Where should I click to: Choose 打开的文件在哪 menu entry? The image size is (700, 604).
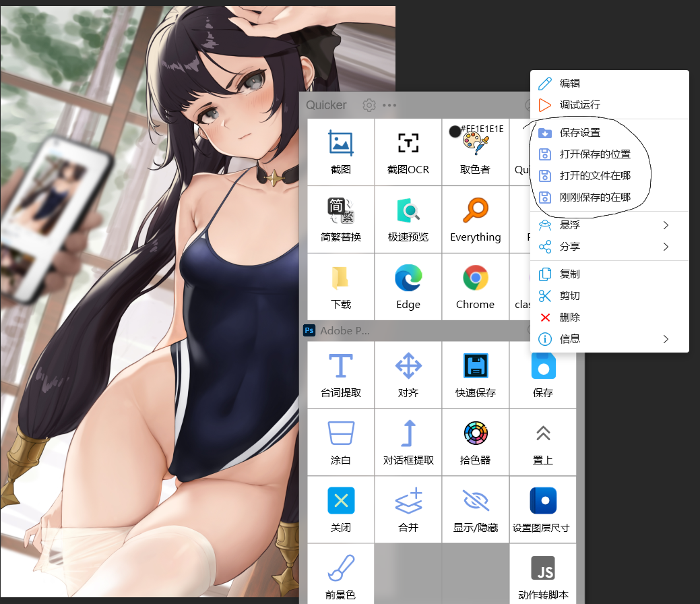pos(609,175)
